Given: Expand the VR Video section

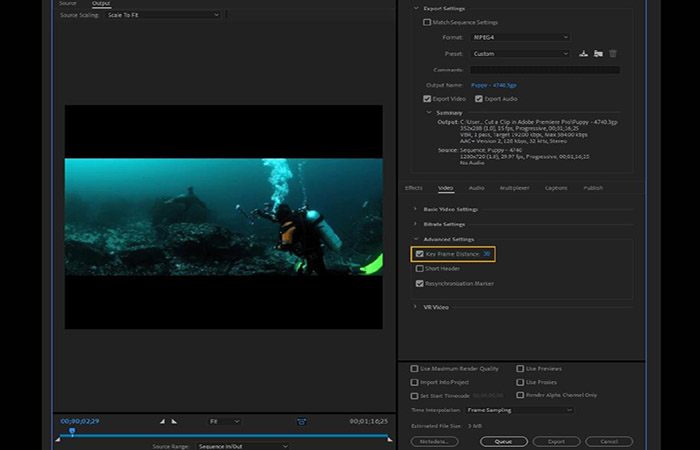Looking at the screenshot, I should (x=415, y=307).
